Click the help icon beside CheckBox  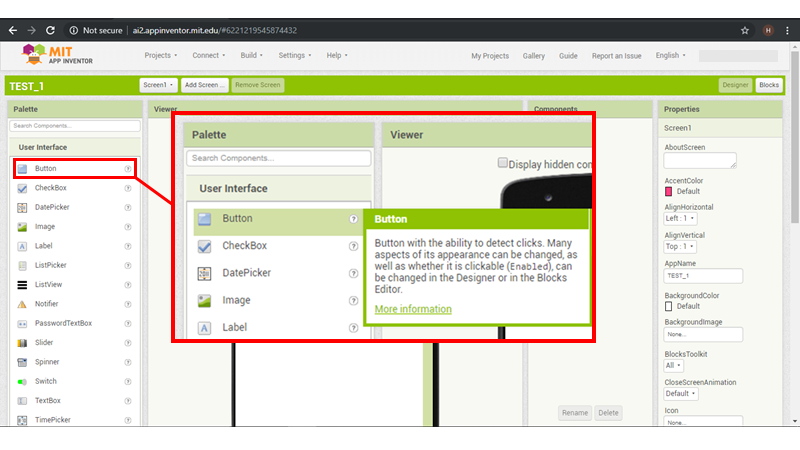tap(128, 188)
